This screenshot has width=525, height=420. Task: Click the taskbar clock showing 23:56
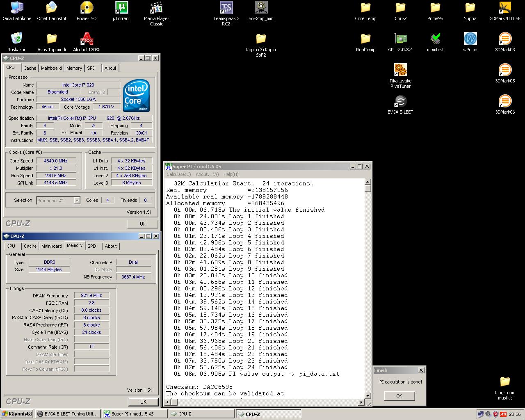[x=515, y=414]
